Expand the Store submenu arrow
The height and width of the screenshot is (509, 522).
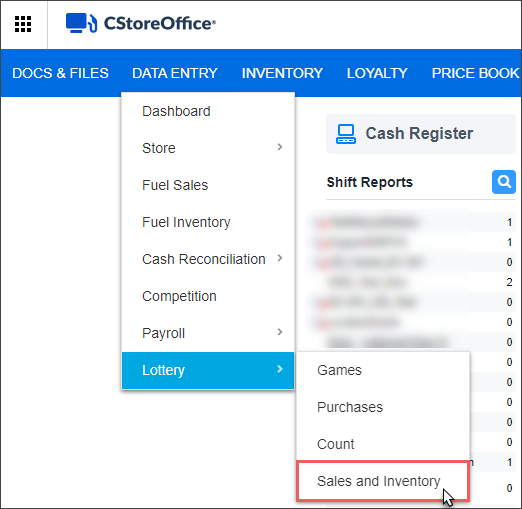click(280, 147)
